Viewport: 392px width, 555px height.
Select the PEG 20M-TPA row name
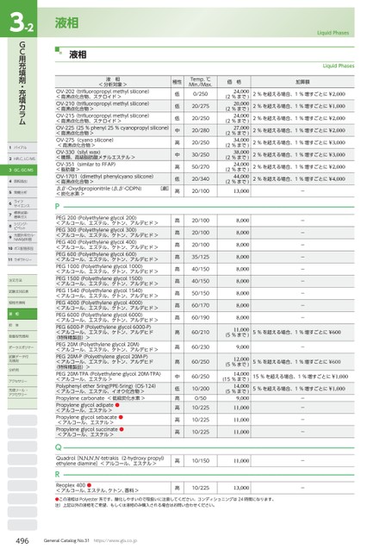pos(109,374)
